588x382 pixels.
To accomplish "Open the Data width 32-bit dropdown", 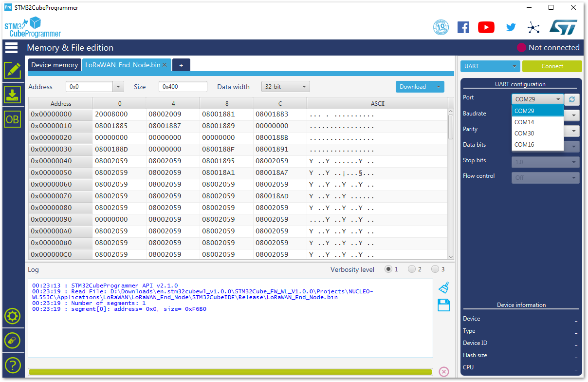I will click(x=285, y=87).
